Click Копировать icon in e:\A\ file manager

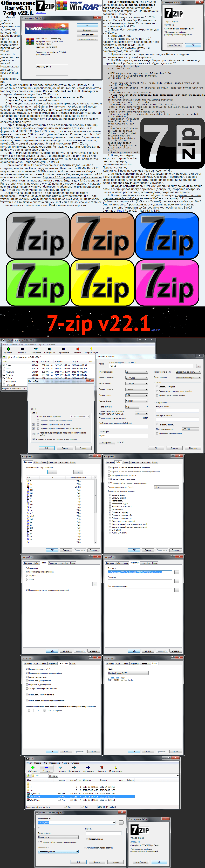click(74, 767)
